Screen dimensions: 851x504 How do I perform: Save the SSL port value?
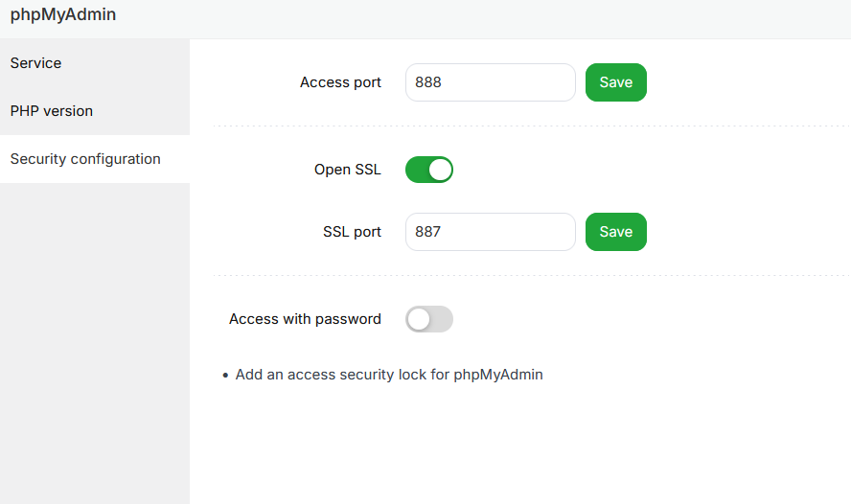615,232
